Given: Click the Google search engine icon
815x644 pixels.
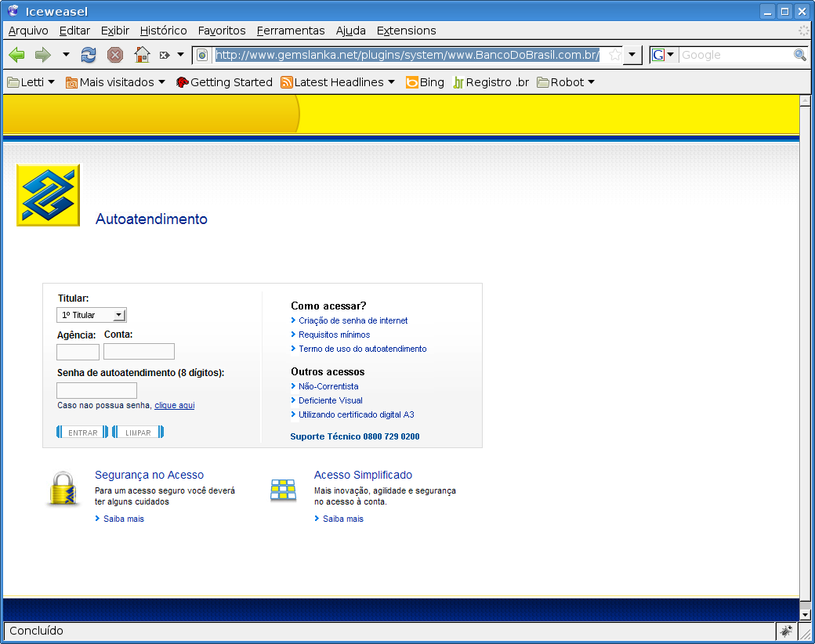Looking at the screenshot, I should 658,55.
